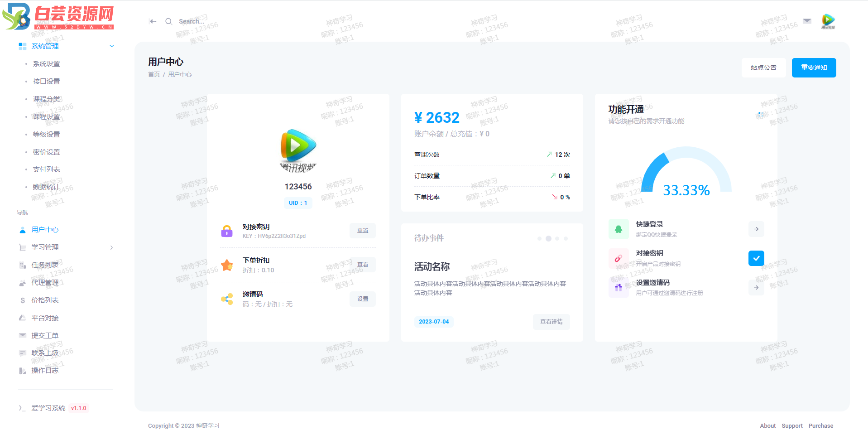Image resolution: width=868 pixels, height=435 pixels.
Task: Click the 学习管理 cart icon
Action: (x=23, y=247)
